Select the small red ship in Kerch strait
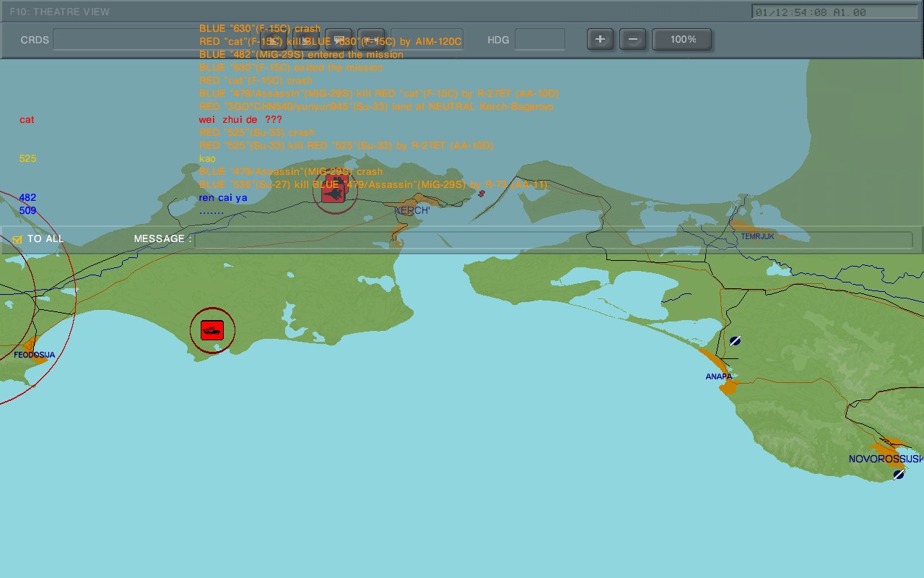 [481, 194]
